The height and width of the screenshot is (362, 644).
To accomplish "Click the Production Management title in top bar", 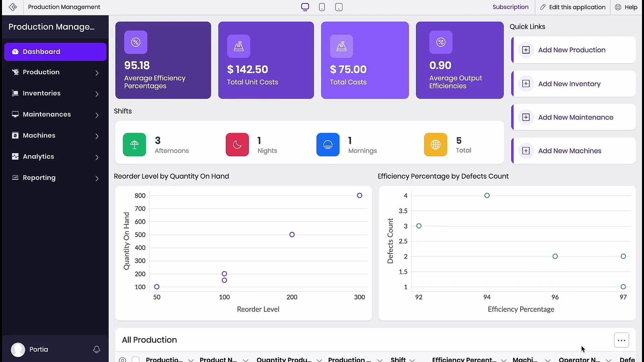I will point(64,7).
